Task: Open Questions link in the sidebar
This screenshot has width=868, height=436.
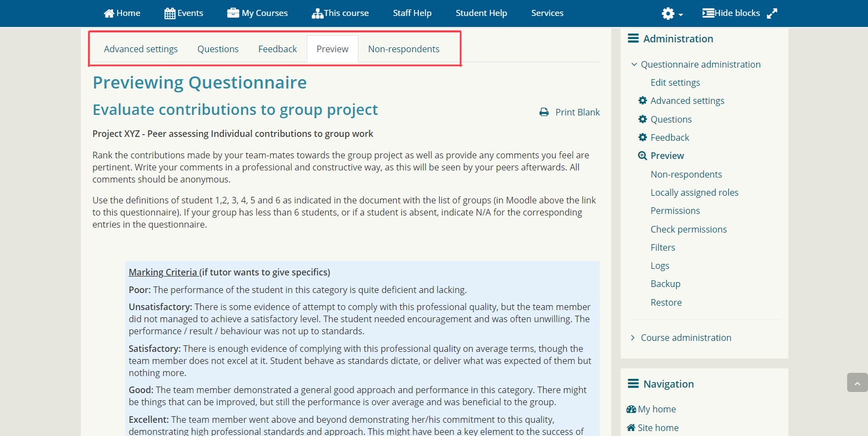Action: [x=671, y=119]
